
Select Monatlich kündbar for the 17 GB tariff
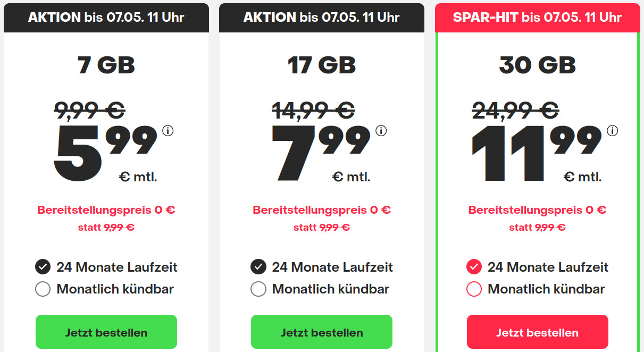(x=258, y=289)
